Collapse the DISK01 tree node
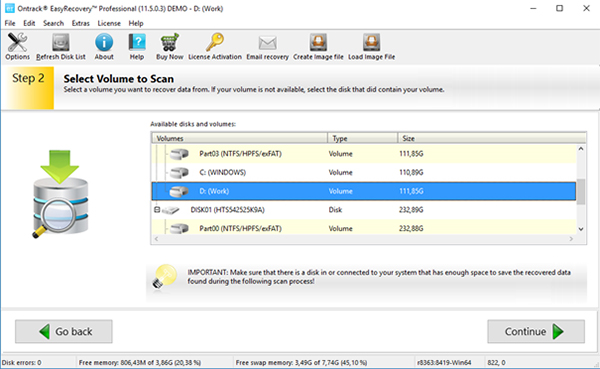600x369 pixels. tap(157, 210)
